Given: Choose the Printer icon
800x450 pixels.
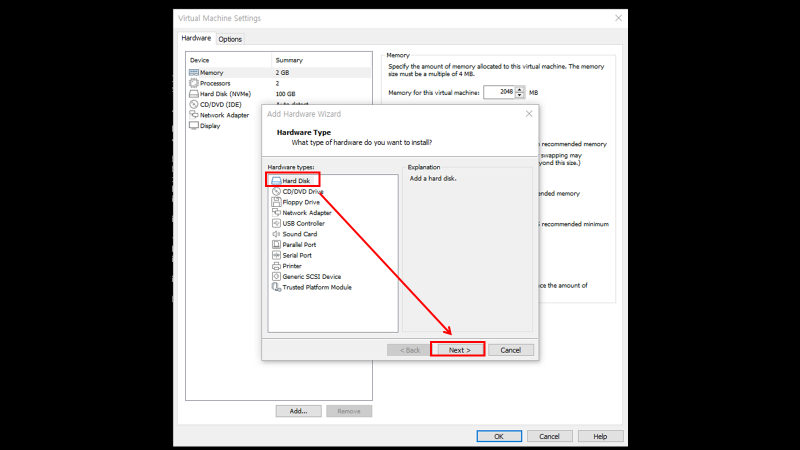Looking at the screenshot, I should (276, 266).
